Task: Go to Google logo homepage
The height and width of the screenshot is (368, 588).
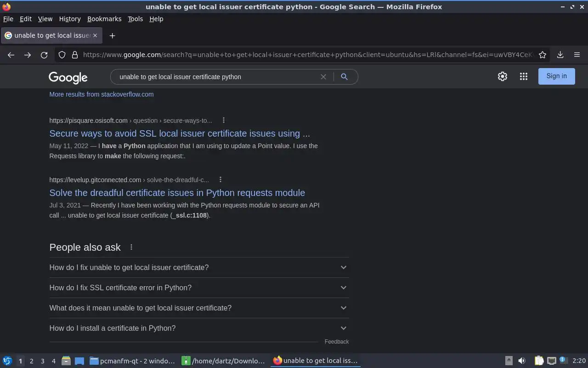Action: point(68,77)
